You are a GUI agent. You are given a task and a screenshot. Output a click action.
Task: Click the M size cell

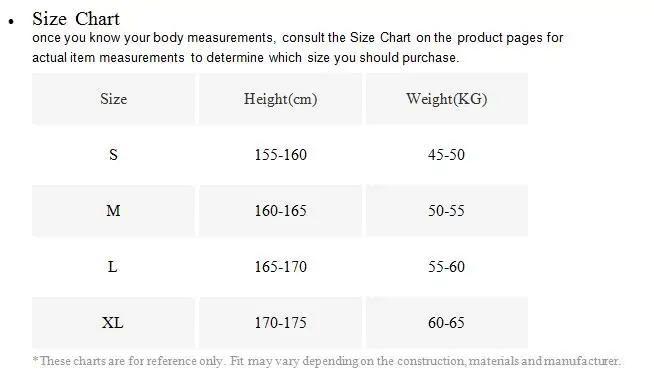point(113,211)
